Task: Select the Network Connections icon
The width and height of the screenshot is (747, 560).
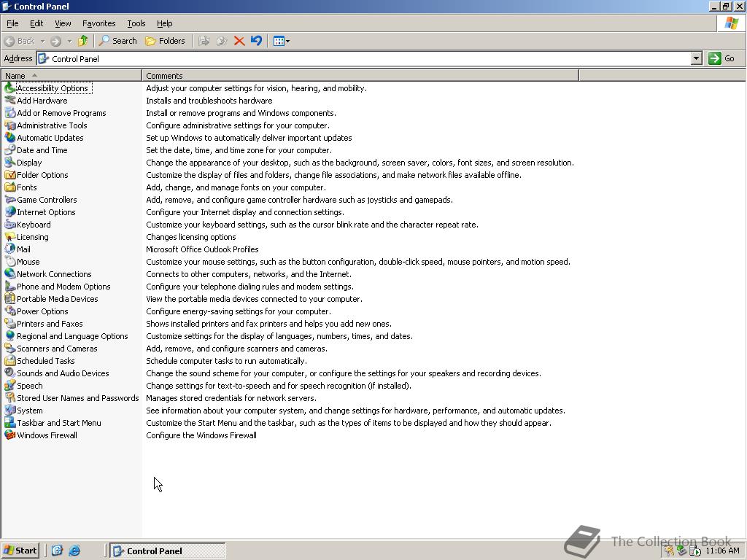Action: [x=9, y=274]
